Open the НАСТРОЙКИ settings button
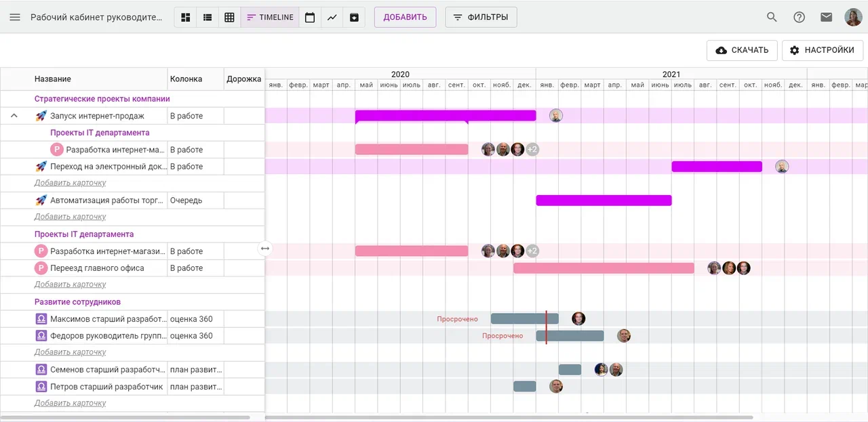Screen dimensions: 868x422 (823, 50)
